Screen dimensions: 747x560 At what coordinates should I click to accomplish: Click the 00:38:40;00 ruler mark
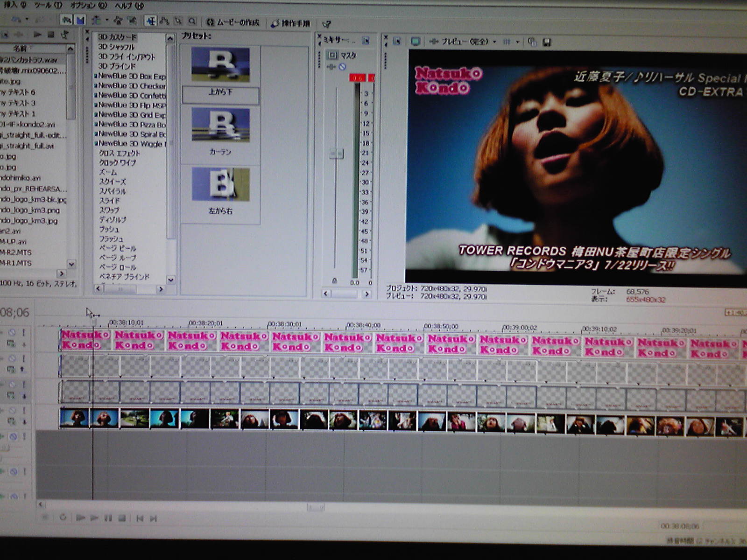363,325
